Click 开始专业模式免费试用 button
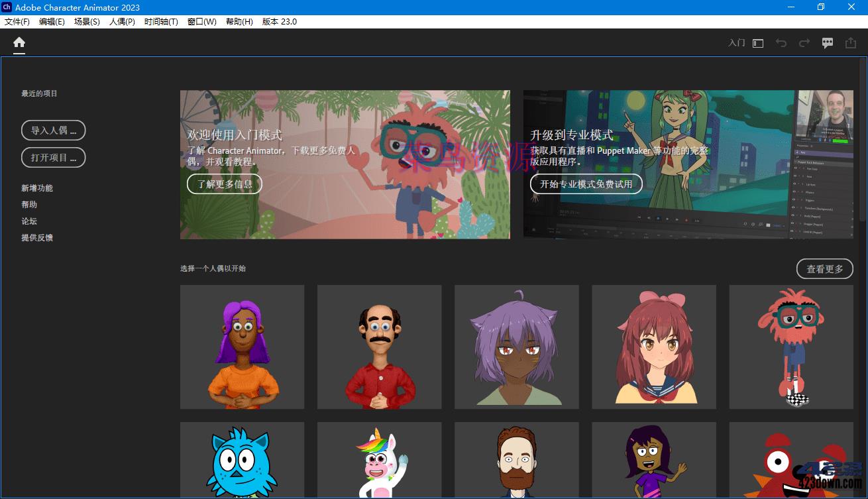This screenshot has height=499, width=868. (586, 184)
